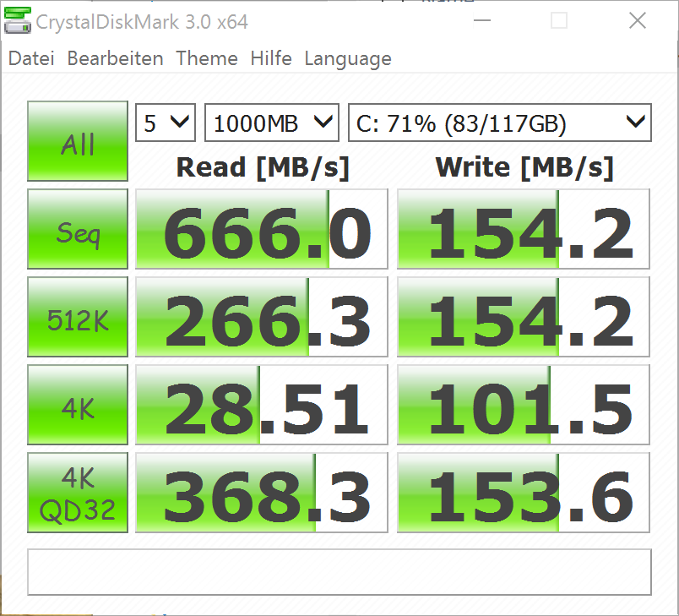The height and width of the screenshot is (616, 679).
Task: Run all benchmarks with the All button
Action: pyautogui.click(x=78, y=141)
